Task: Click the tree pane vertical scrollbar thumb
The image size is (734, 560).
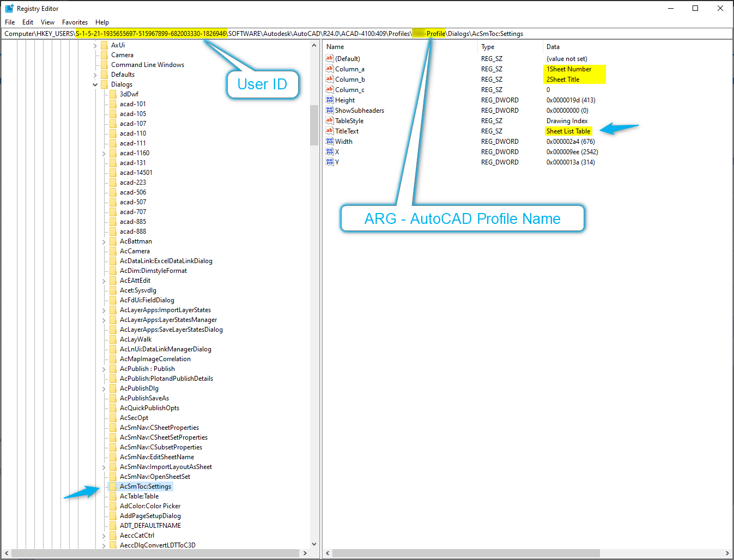Action: 314,125
